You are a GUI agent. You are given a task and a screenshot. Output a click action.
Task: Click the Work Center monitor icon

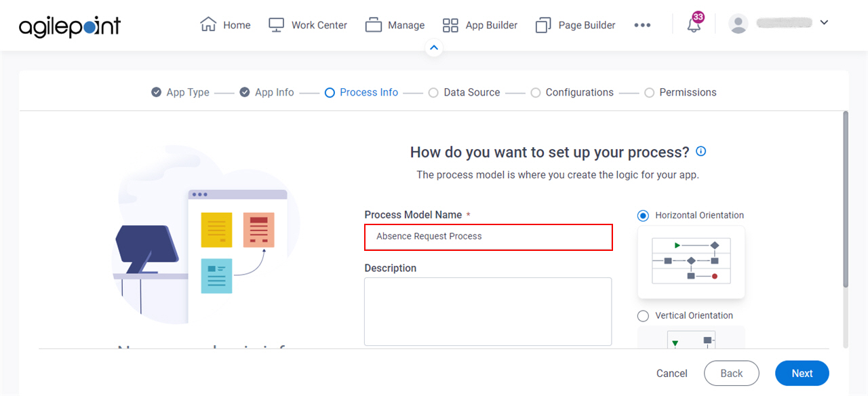276,25
